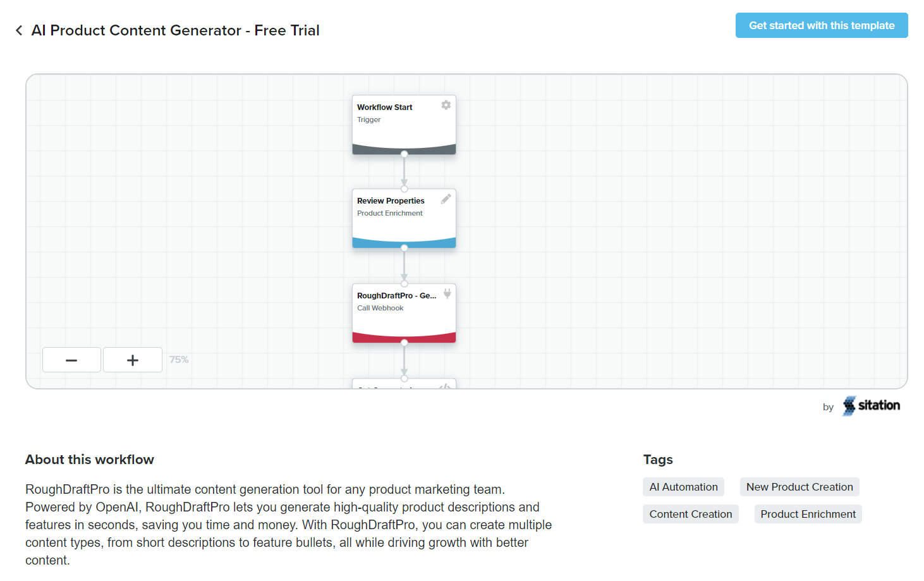The width and height of the screenshot is (924, 581).
Task: Navigate back with the left chevron arrow
Action: (x=18, y=30)
